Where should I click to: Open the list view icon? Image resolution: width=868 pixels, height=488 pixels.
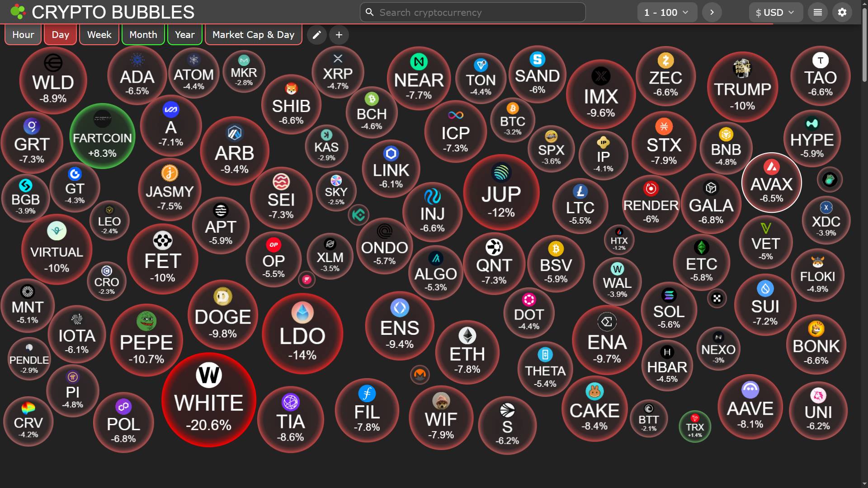[818, 12]
